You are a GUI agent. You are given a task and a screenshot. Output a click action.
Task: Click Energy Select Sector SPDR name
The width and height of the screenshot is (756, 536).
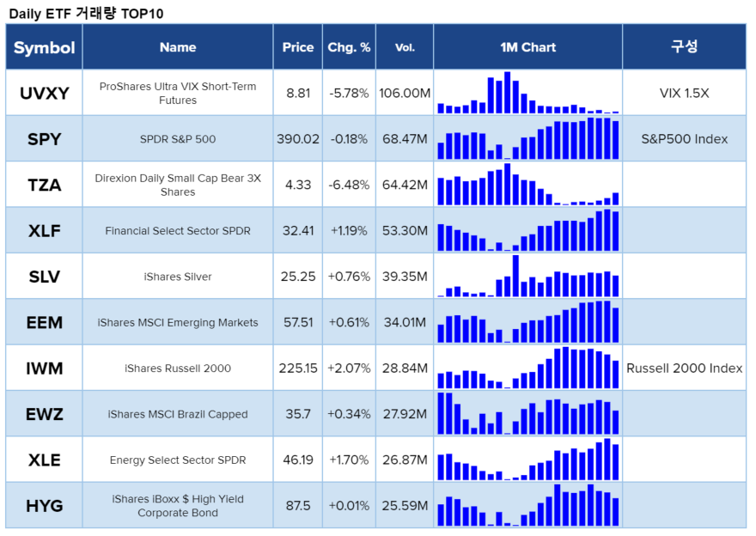178,460
